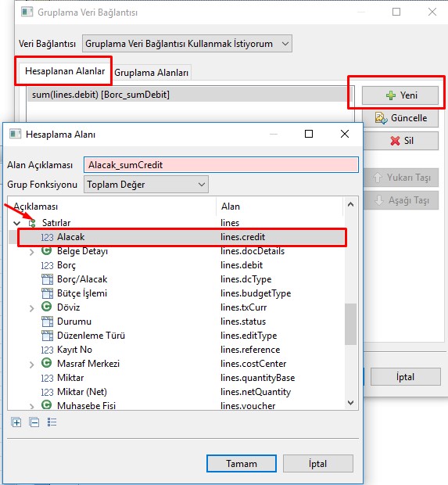Click the Borç/Alacak table-type icon
Viewport: 448px width, 485px height.
(47, 279)
